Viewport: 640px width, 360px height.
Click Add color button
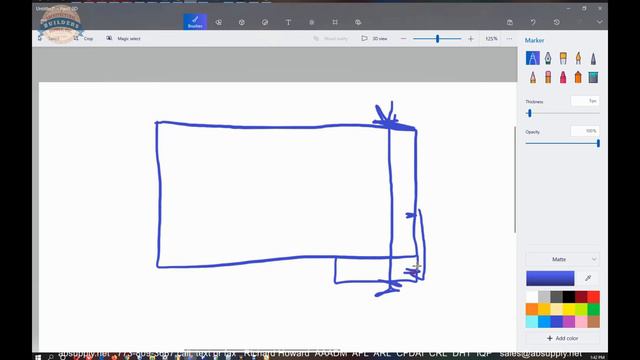(562, 338)
